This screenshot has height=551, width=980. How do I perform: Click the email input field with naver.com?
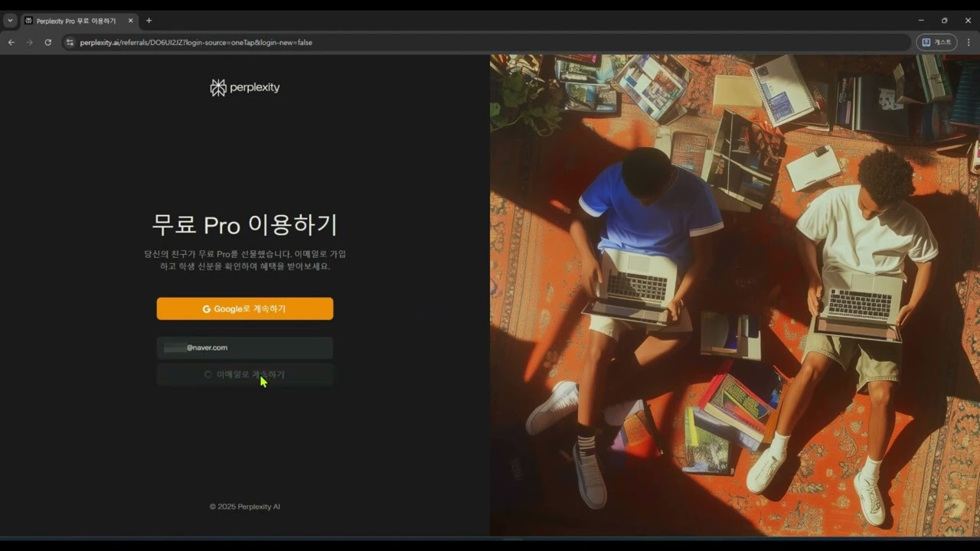pos(245,347)
